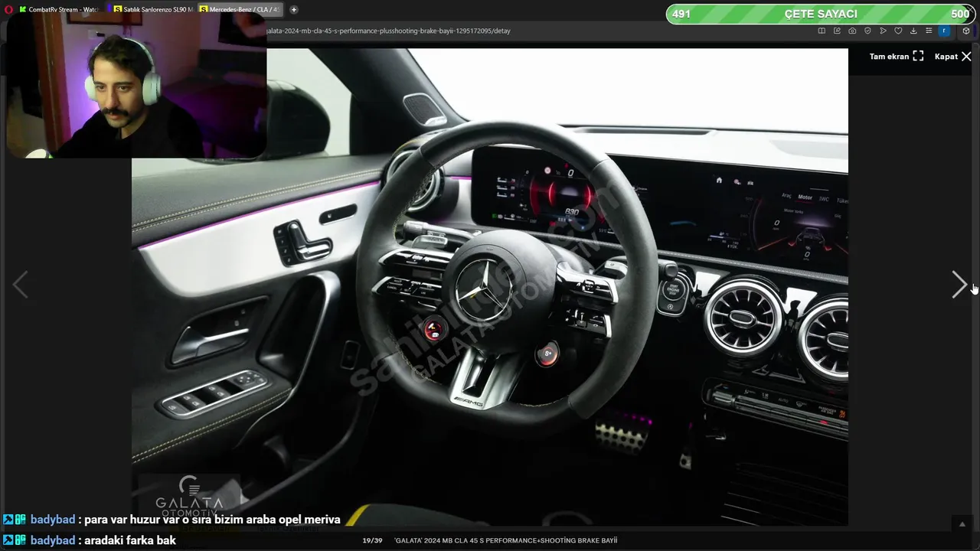Click the streamer webcam overlay
The width and height of the screenshot is (980, 551).
tap(136, 86)
